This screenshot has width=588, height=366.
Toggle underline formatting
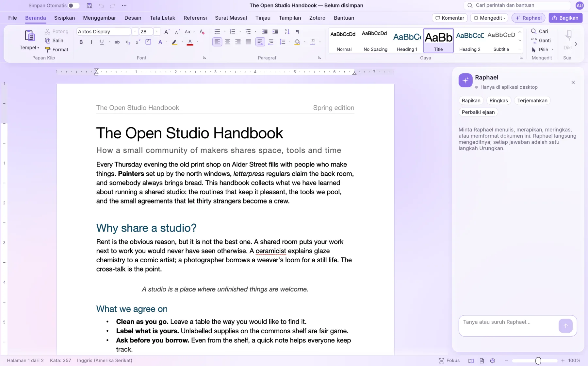point(102,42)
